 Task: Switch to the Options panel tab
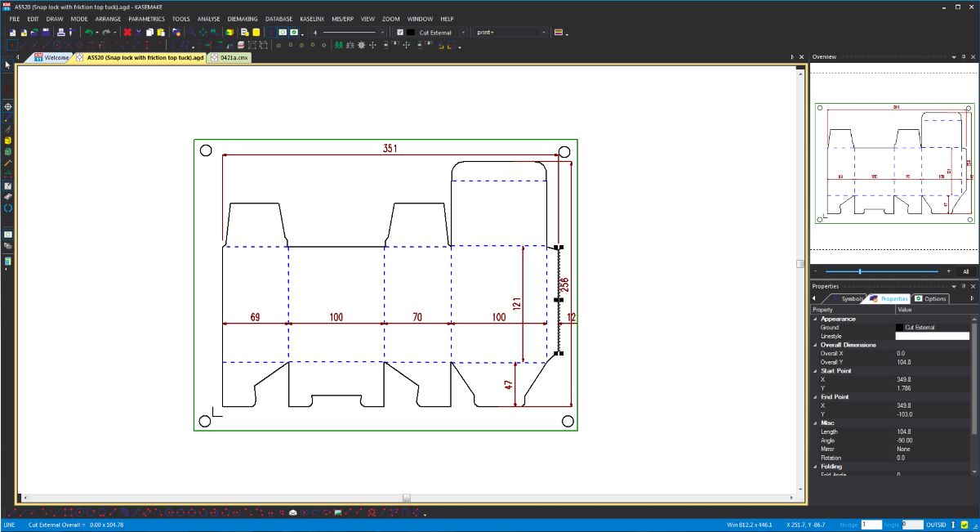(x=931, y=299)
